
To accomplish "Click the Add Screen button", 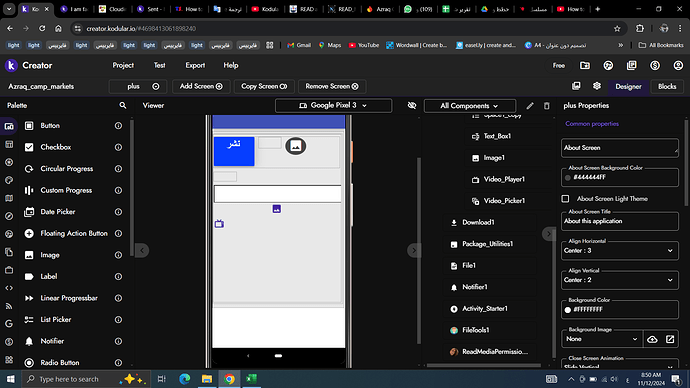I will (201, 86).
